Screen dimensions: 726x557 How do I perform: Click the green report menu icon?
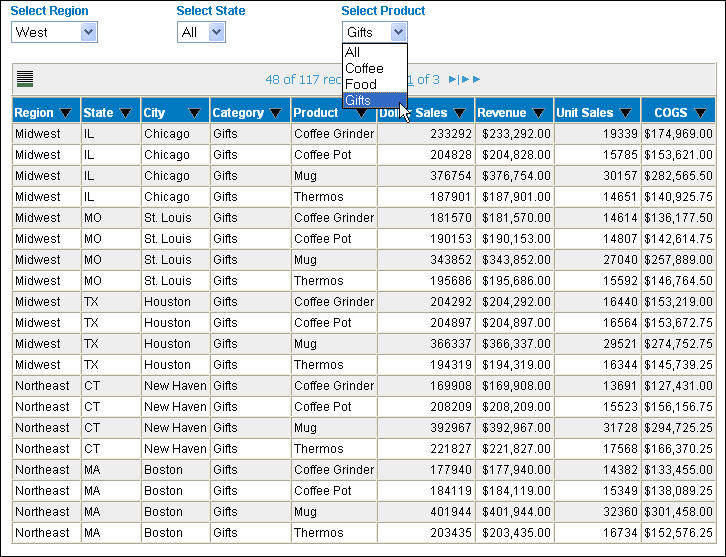click(x=25, y=79)
